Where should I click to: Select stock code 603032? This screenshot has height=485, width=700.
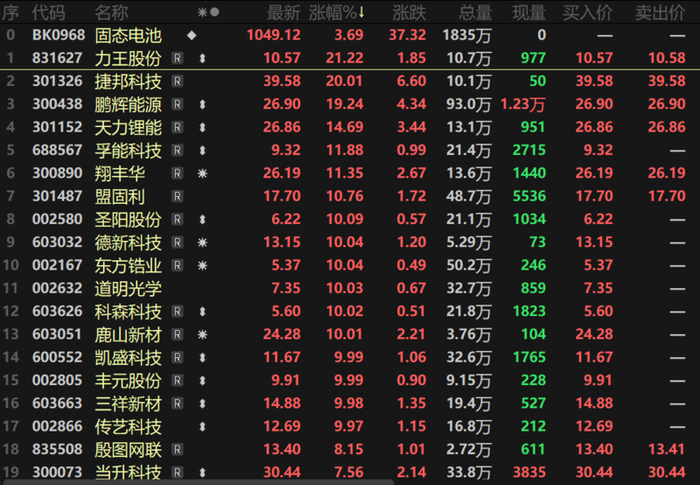(57, 242)
